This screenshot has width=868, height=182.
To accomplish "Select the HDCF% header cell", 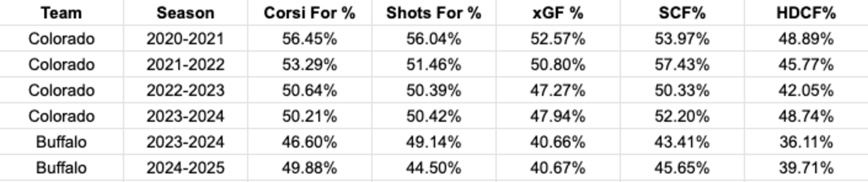I will [x=806, y=13].
